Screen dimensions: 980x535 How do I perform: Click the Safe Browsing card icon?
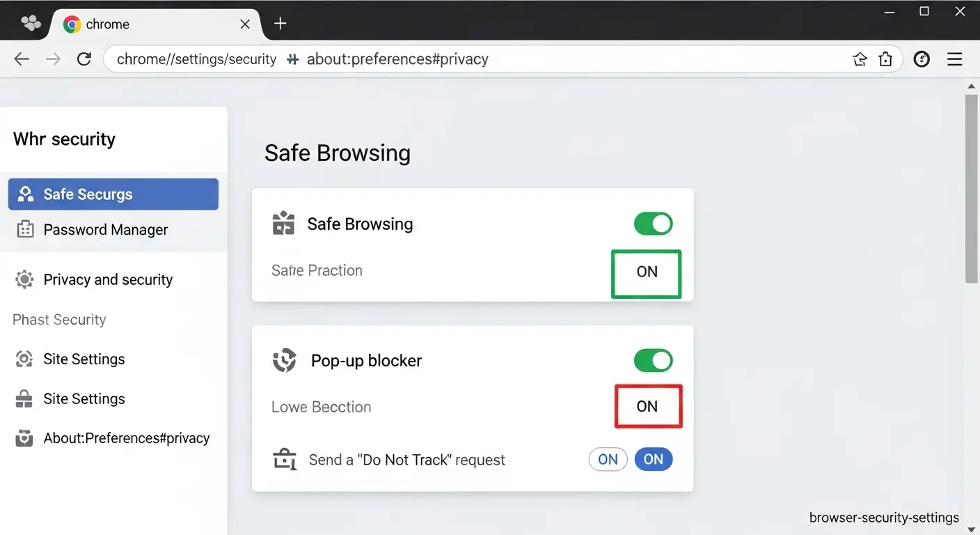click(283, 224)
